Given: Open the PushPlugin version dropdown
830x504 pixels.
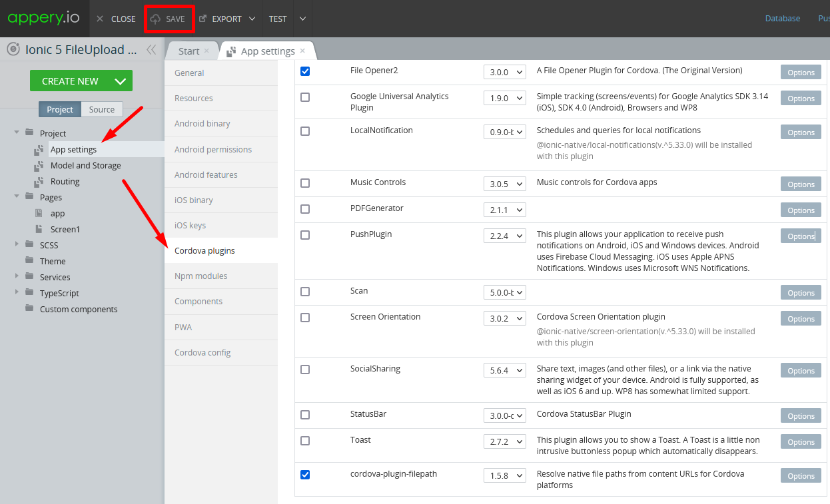Looking at the screenshot, I should pyautogui.click(x=504, y=236).
